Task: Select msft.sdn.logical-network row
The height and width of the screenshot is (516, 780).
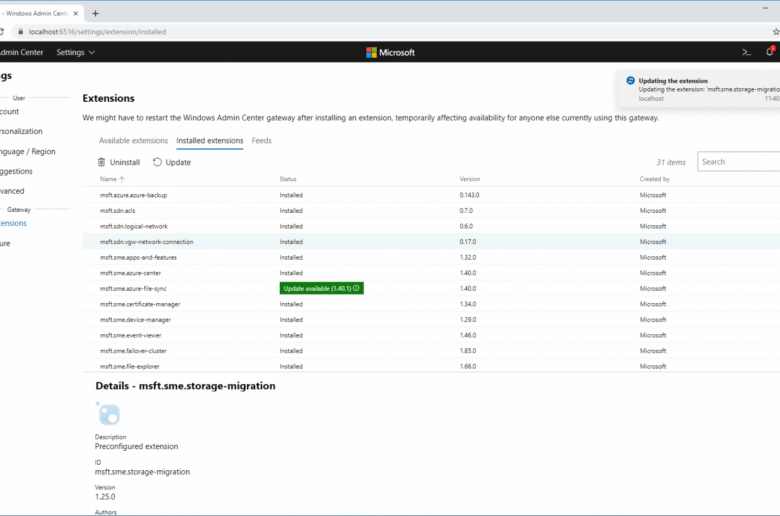Action: 431,226
